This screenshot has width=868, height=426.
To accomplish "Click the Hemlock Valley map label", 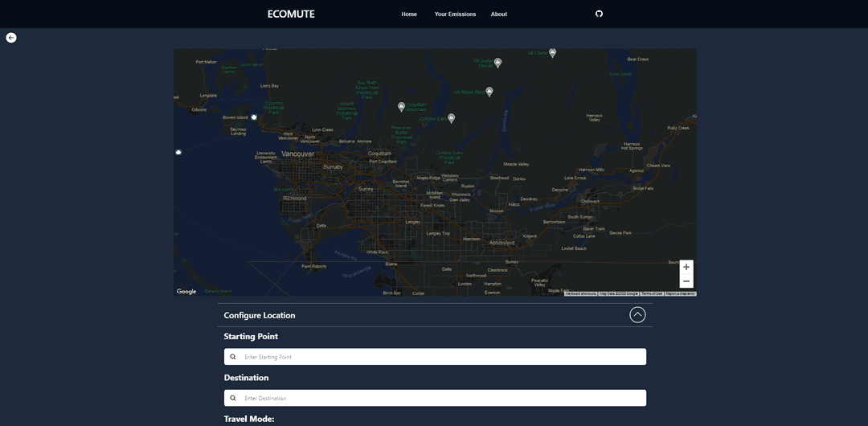I will coord(595,117).
